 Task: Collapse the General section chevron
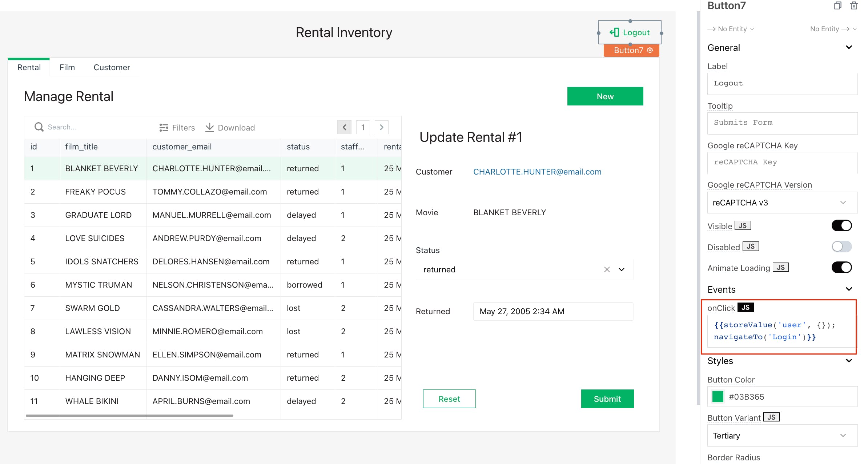click(x=849, y=48)
